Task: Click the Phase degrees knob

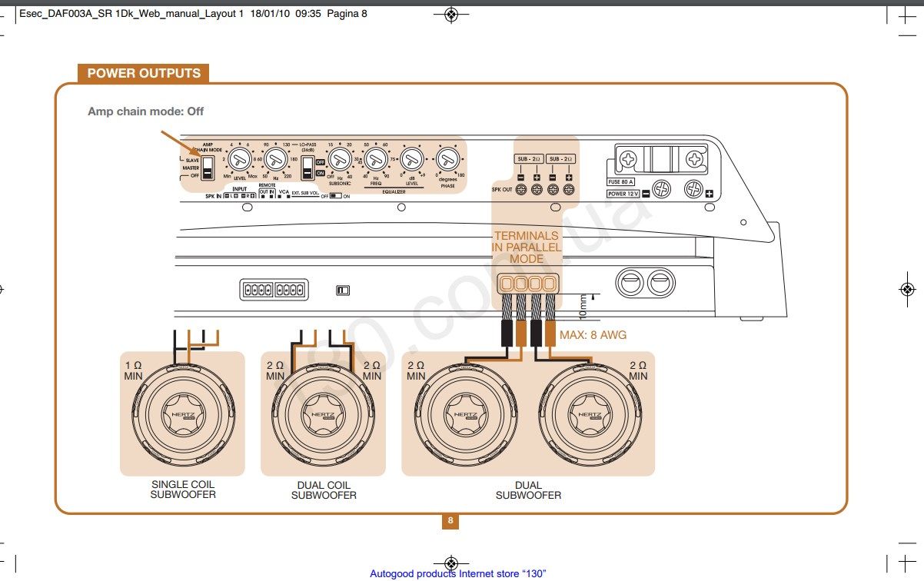Action: click(447, 160)
